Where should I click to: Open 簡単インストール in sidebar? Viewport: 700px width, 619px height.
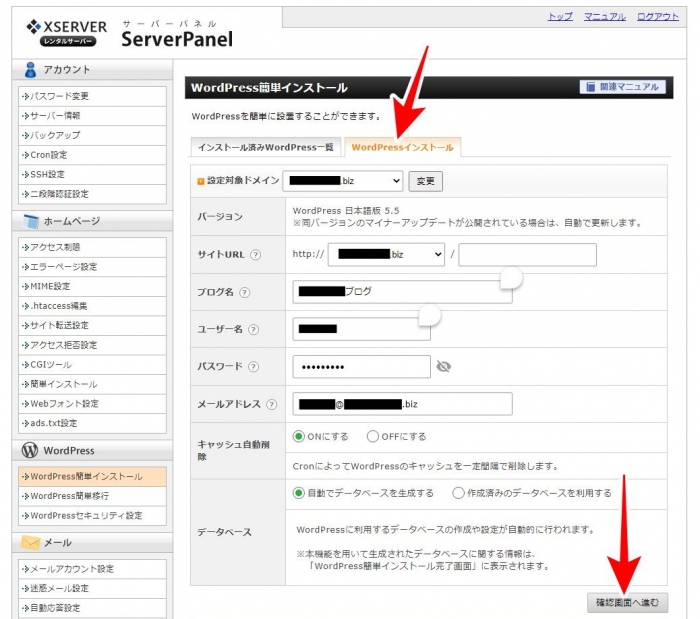[x=92, y=384]
